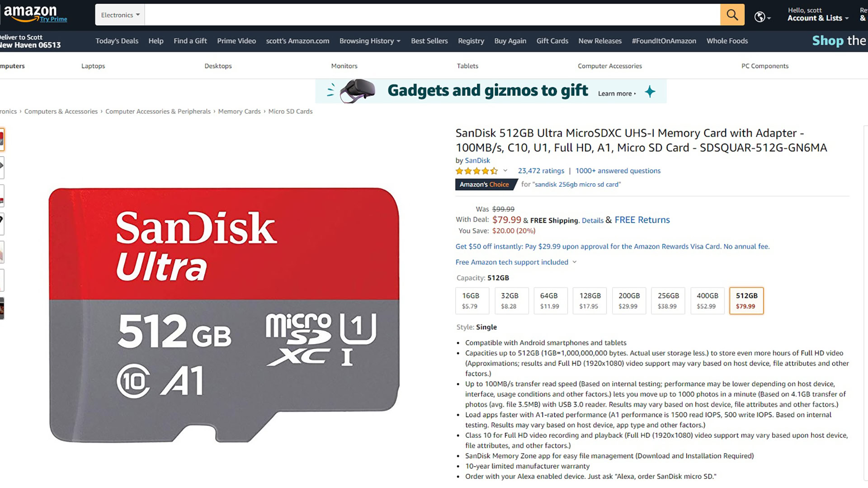Click into the search input field
The height and width of the screenshot is (488, 868).
pyautogui.click(x=432, y=15)
